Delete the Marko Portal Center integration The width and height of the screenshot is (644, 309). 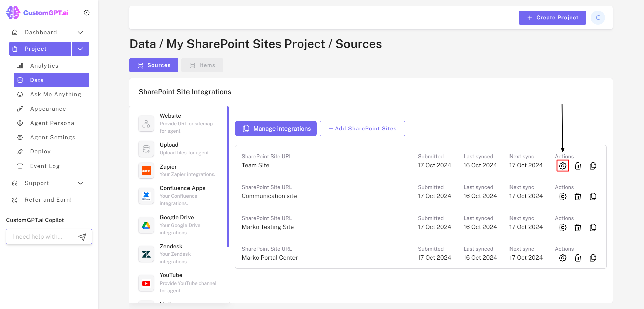click(578, 258)
